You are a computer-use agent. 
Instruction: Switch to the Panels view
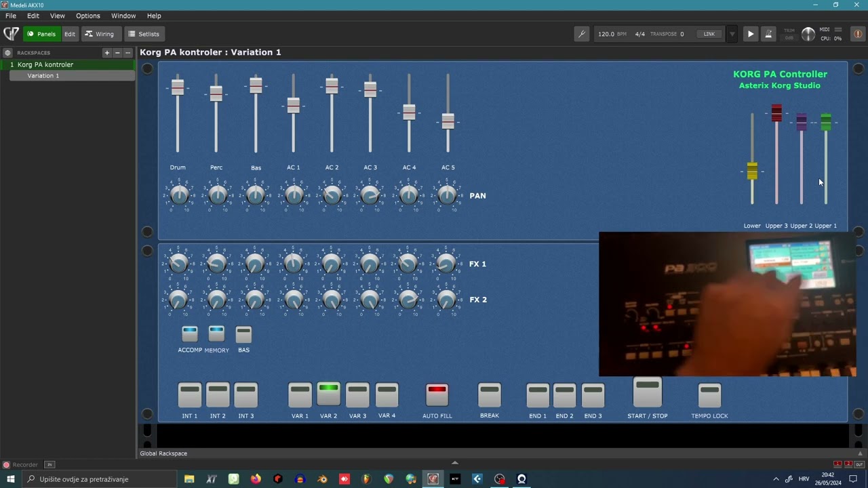point(41,34)
